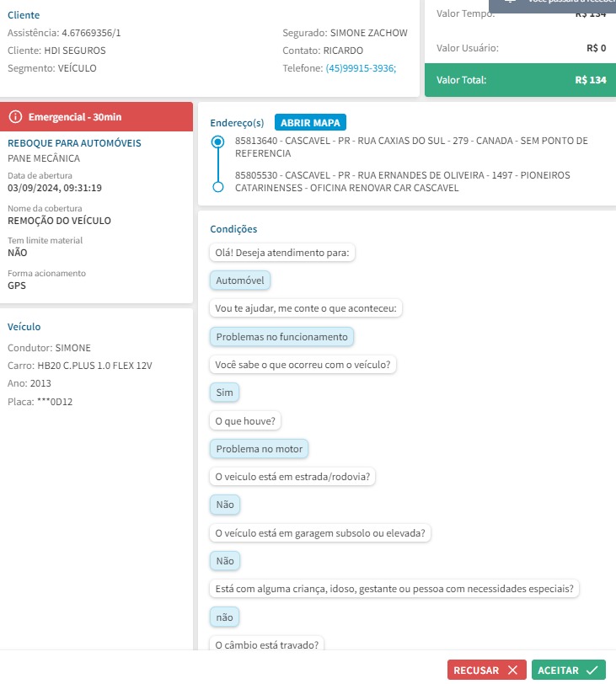
Task: Click the green Valor Total bar
Action: (x=520, y=80)
